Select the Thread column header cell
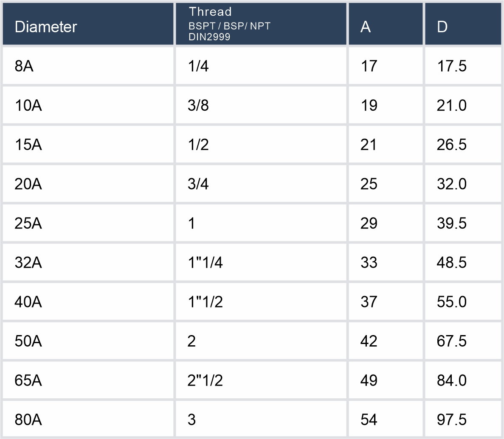This screenshot has height=439, width=504. (229, 24)
